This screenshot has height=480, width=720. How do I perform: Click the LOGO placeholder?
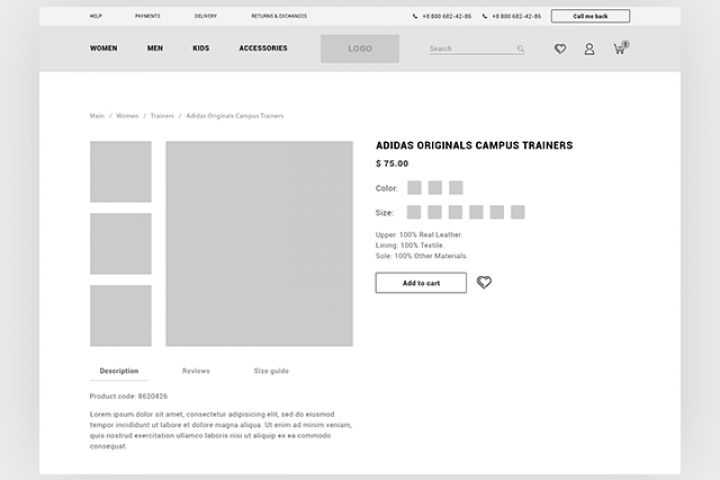click(360, 49)
